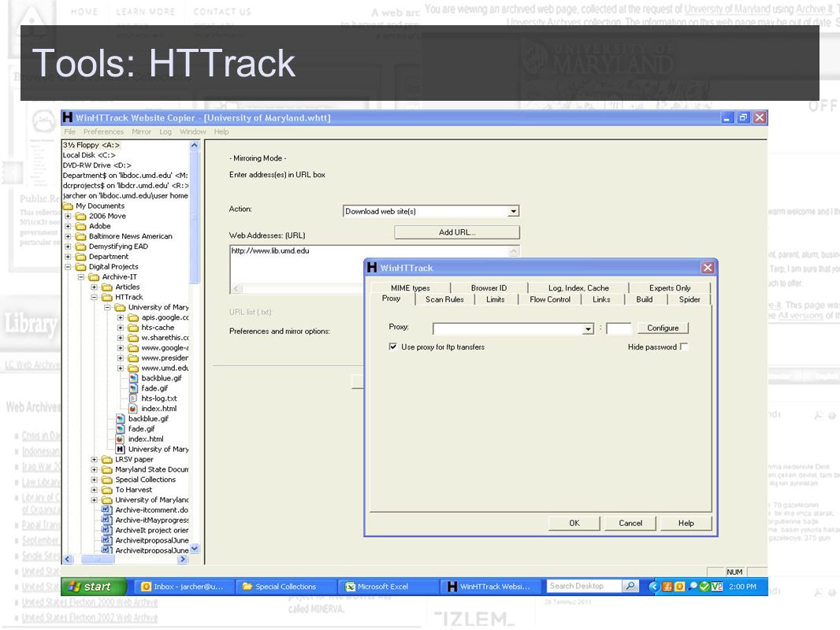Expand the To Harvest tree node
840x630 pixels.
95,491
